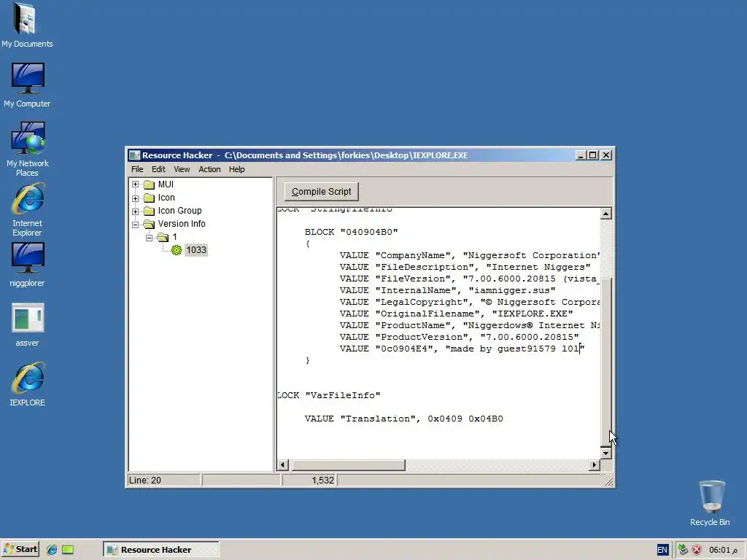Click the open folder icon beside Version Info

point(150,224)
